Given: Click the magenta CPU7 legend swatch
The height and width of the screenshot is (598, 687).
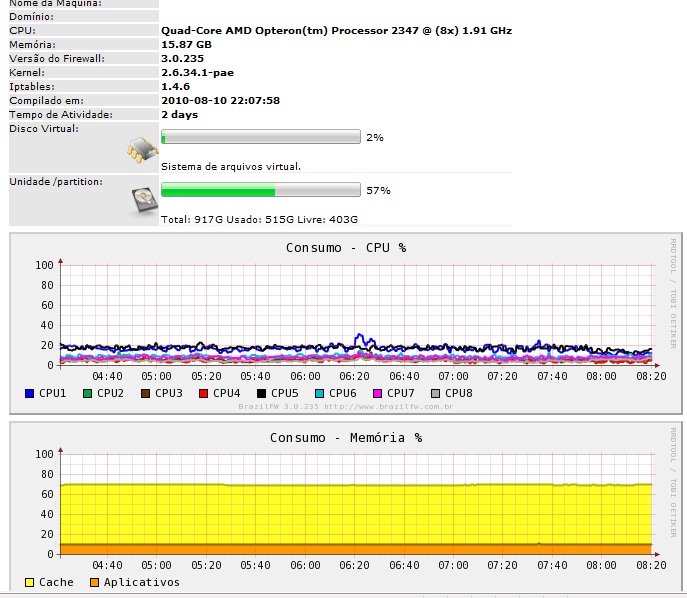Looking at the screenshot, I should pyautogui.click(x=377, y=393).
